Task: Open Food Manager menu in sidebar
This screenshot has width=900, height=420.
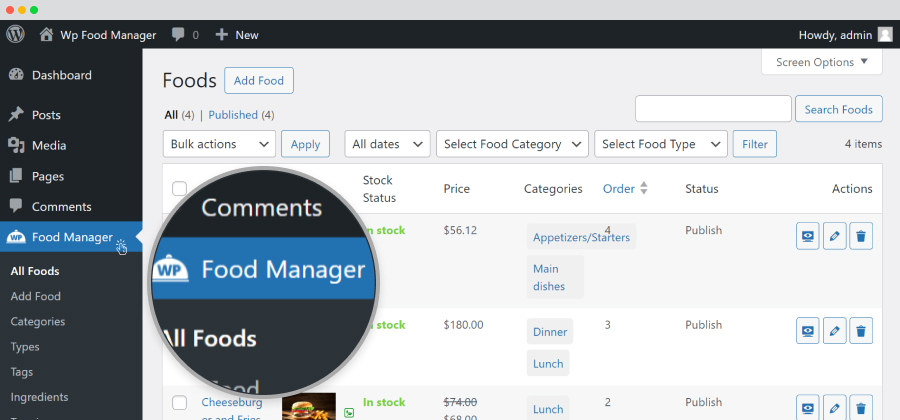Action: tap(71, 237)
